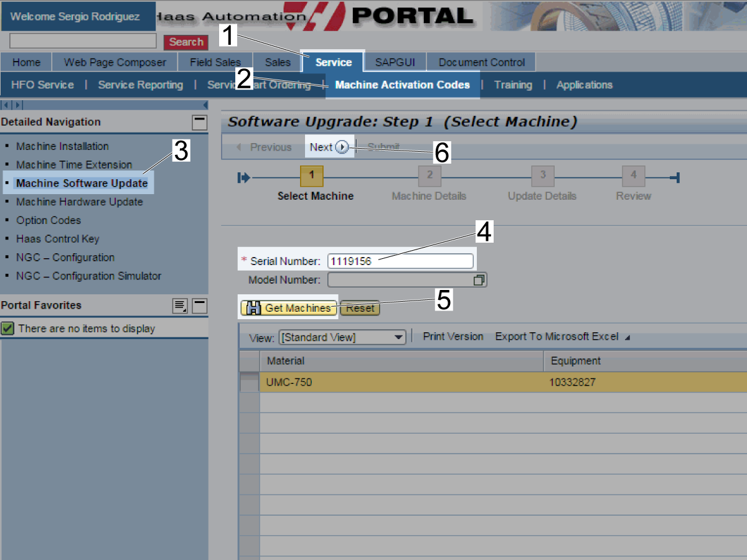Screen dimensions: 747x560
Task: Open the Applications submenu
Action: (x=585, y=85)
